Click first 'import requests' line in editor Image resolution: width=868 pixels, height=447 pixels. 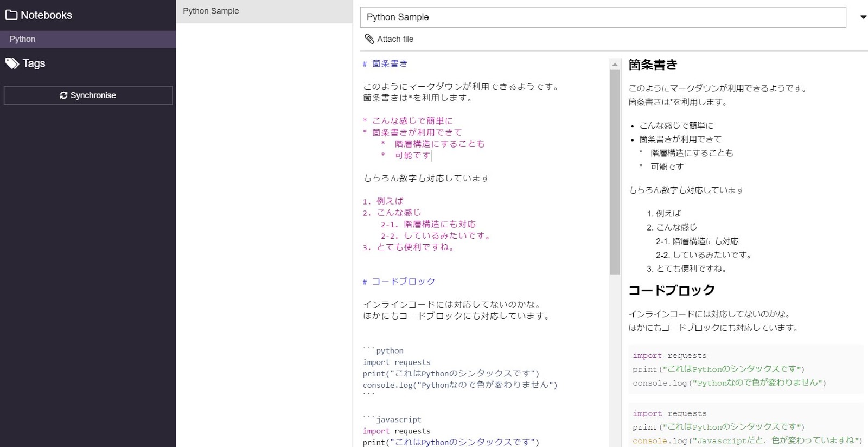coord(397,362)
